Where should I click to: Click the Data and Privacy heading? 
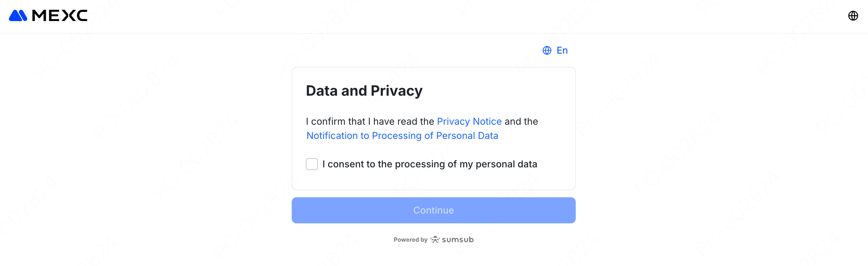coord(364,90)
